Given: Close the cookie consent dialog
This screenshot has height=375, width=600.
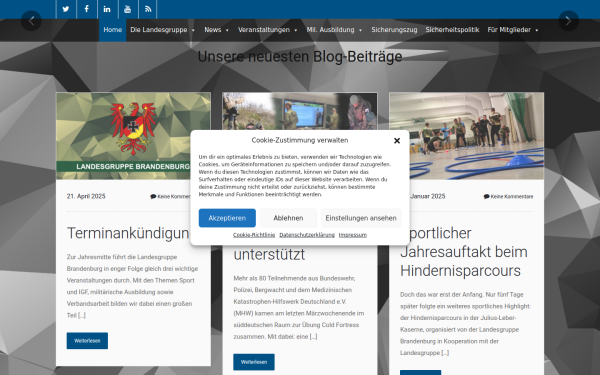Looking at the screenshot, I should click(x=397, y=141).
